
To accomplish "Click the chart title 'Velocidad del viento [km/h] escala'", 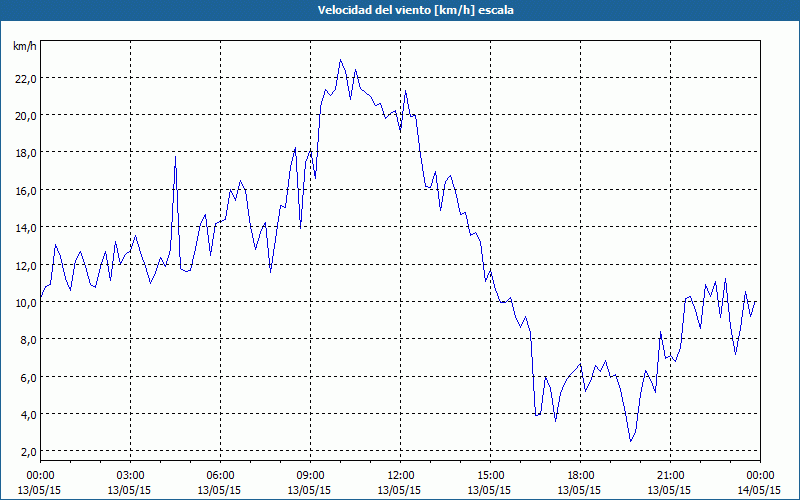I will point(415,10).
